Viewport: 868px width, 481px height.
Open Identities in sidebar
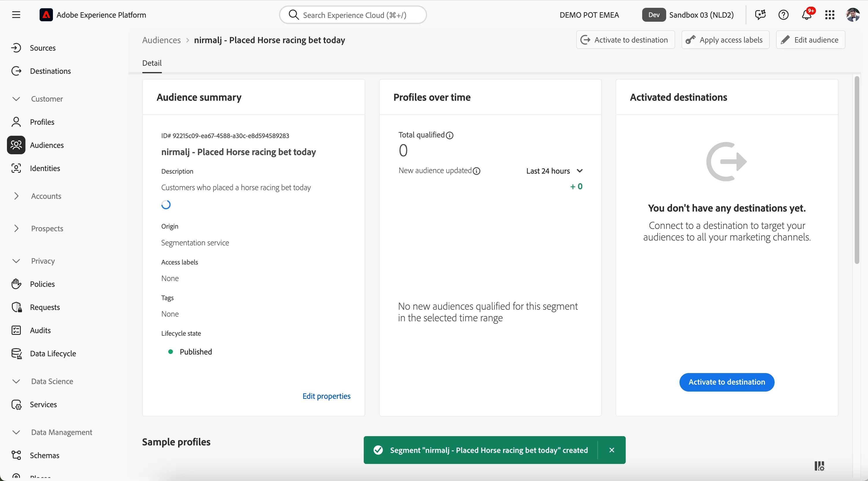pyautogui.click(x=45, y=168)
